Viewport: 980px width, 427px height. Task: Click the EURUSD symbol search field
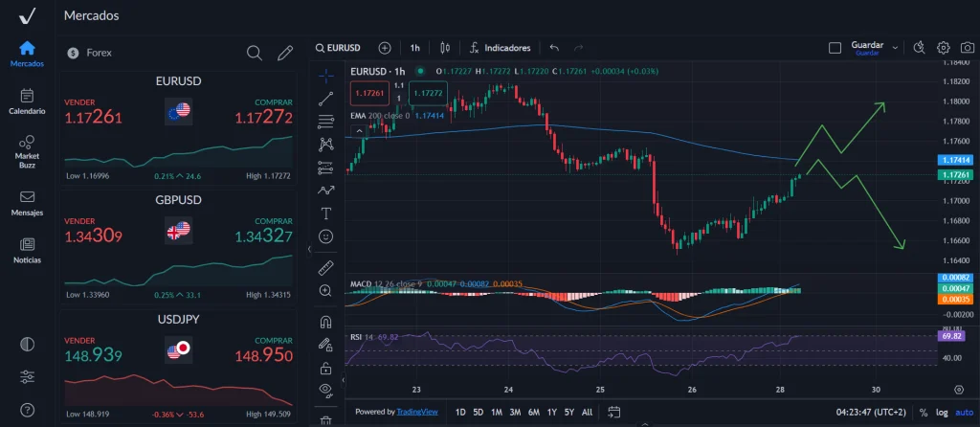(343, 47)
